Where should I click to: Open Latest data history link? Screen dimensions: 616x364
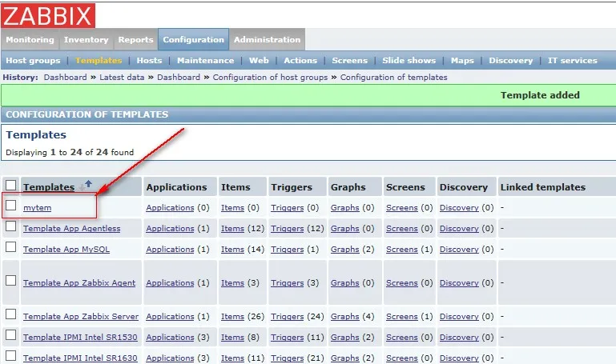(122, 78)
